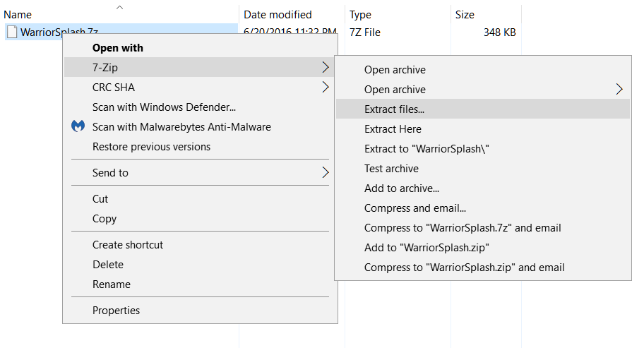Expand the CRC SHA submenu arrow

point(326,87)
